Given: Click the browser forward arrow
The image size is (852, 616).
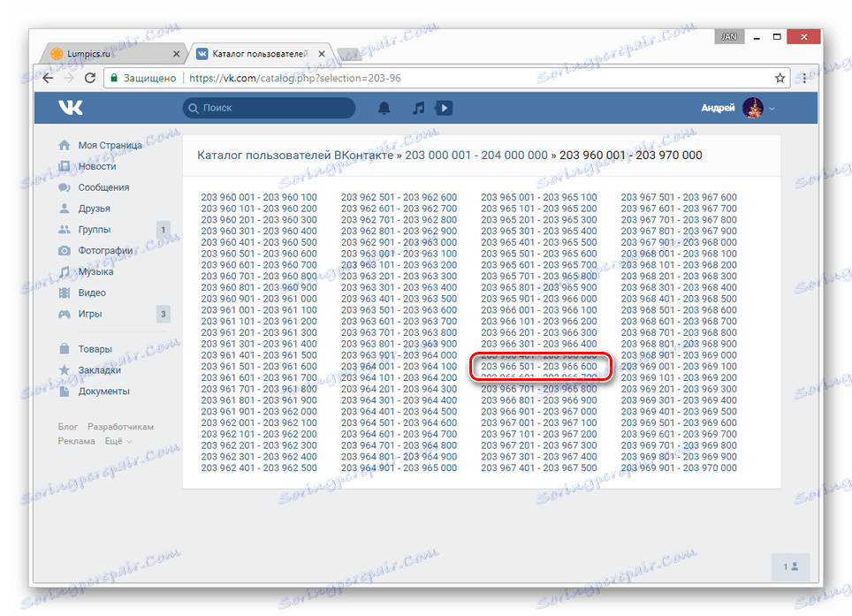Looking at the screenshot, I should pos(69,79).
